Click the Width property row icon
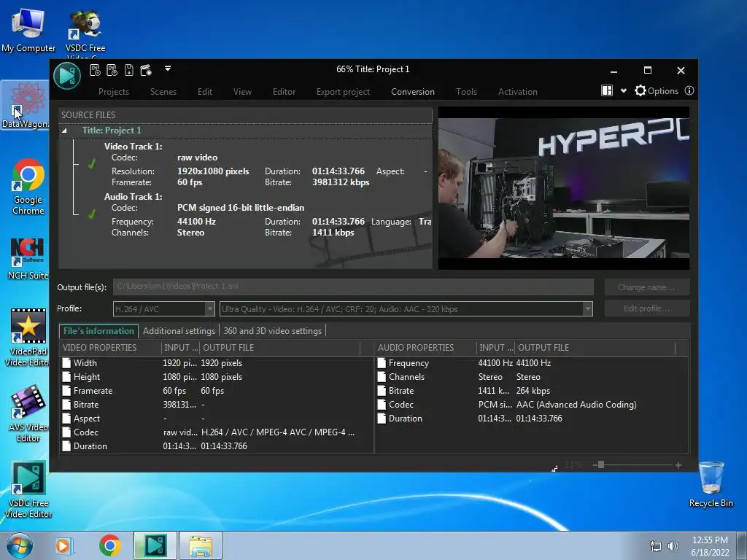This screenshot has height=560, width=747. coord(66,363)
